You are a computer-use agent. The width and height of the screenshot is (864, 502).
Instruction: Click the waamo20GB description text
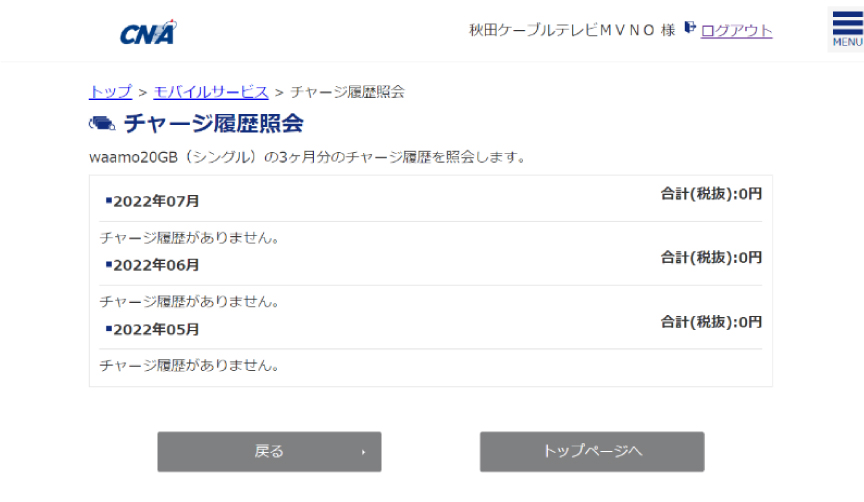307,157
